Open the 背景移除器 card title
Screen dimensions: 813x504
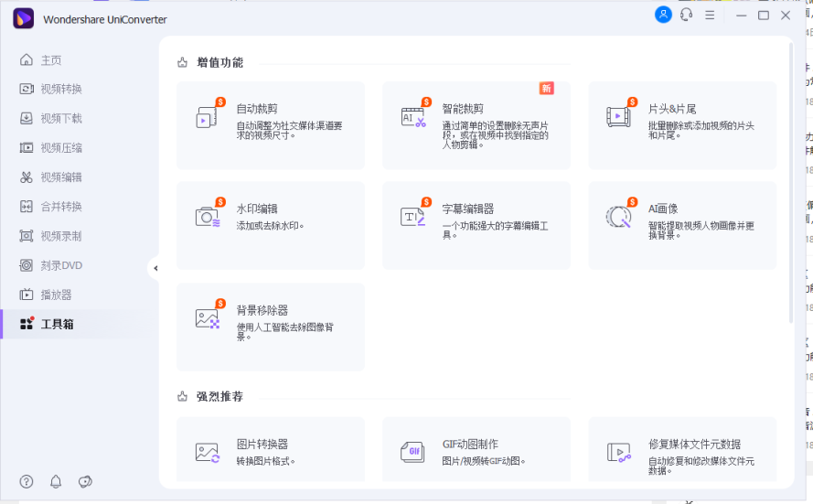[262, 311]
